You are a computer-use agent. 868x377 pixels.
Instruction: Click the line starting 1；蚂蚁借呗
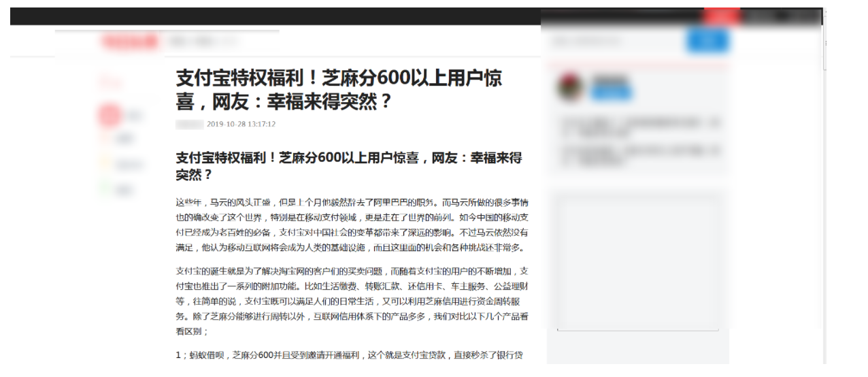349,355
